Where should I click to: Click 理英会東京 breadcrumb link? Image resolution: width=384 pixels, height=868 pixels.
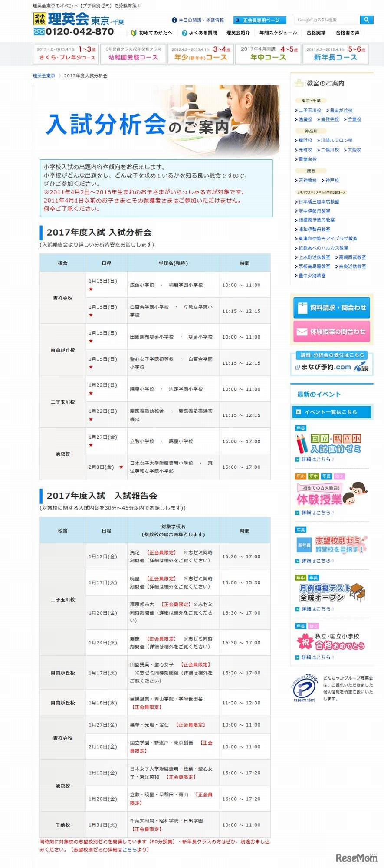pos(44,76)
